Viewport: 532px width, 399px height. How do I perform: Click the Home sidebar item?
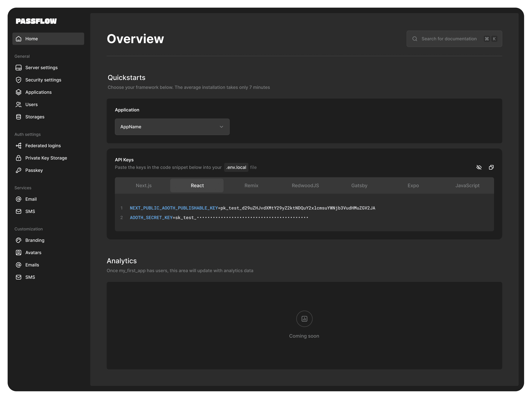[x=48, y=39]
